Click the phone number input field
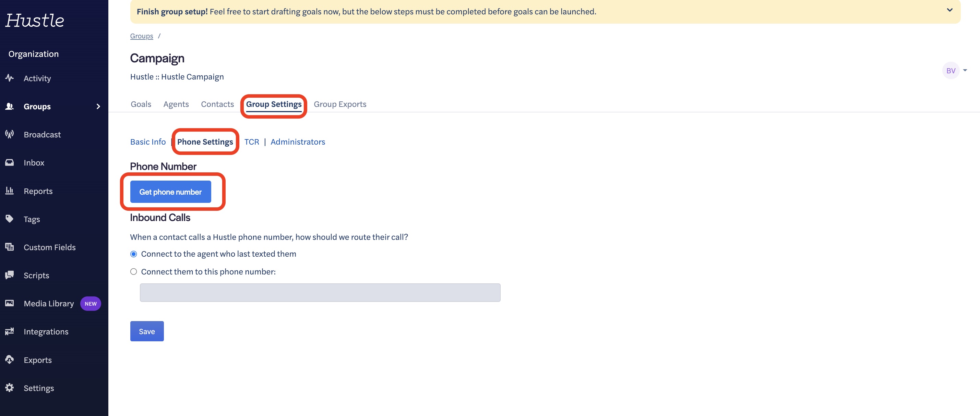This screenshot has width=980, height=416. pos(320,292)
